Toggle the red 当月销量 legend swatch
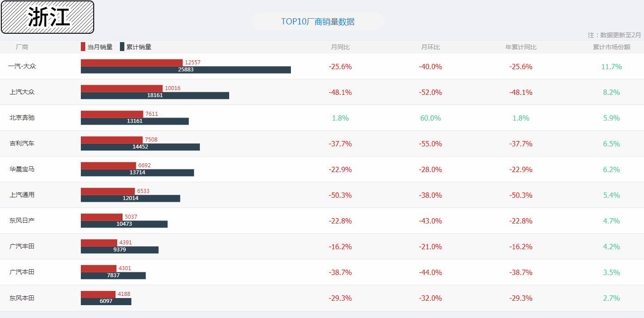The width and height of the screenshot is (644, 318). click(x=83, y=47)
